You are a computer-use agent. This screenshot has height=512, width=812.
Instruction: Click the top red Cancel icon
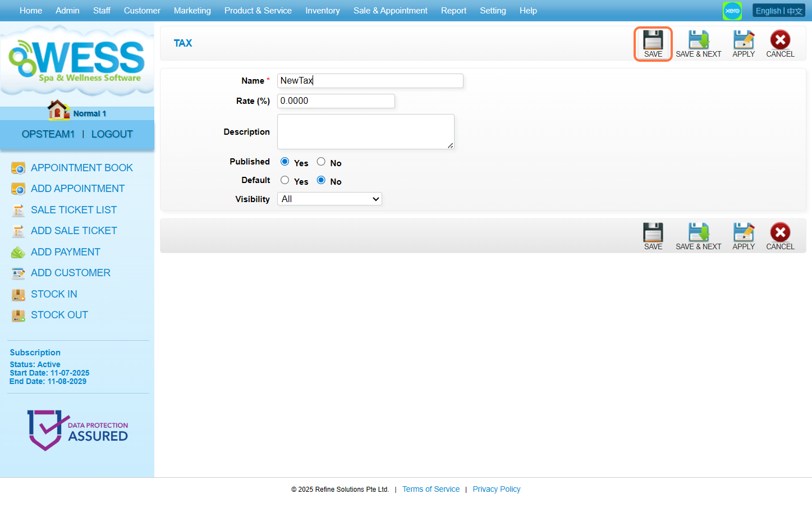779,40
